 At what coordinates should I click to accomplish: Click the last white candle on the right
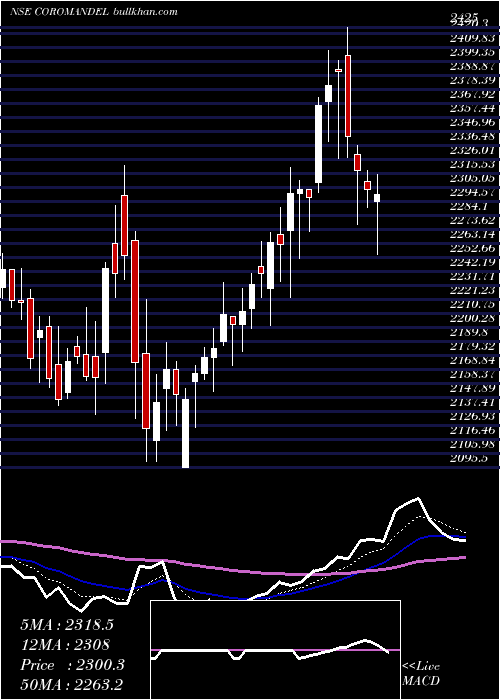point(377,198)
